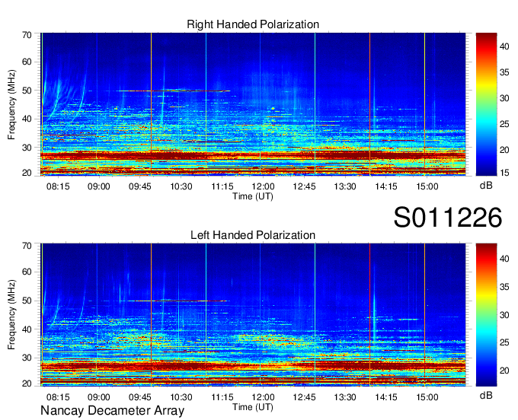Select the 09:45 tick under right-handed plot
518x420 pixels.
click(139, 186)
